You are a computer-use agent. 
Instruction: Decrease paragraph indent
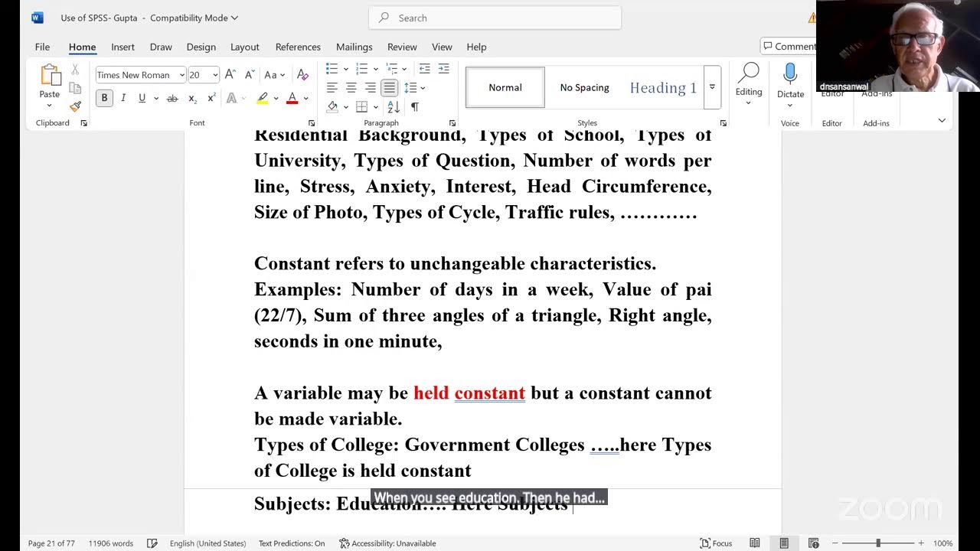(424, 69)
